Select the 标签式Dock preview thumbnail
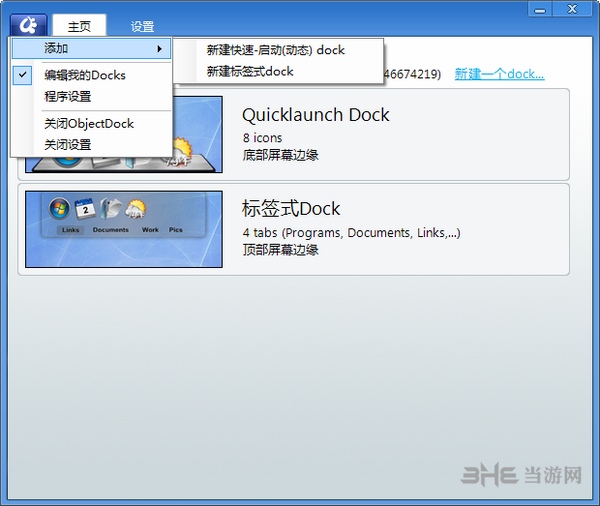The image size is (600, 506). [124, 229]
